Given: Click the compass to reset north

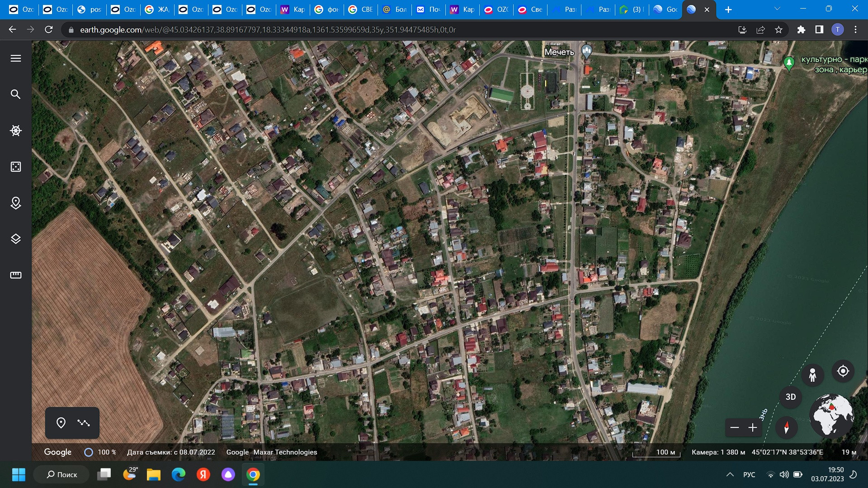Looking at the screenshot, I should [x=786, y=427].
